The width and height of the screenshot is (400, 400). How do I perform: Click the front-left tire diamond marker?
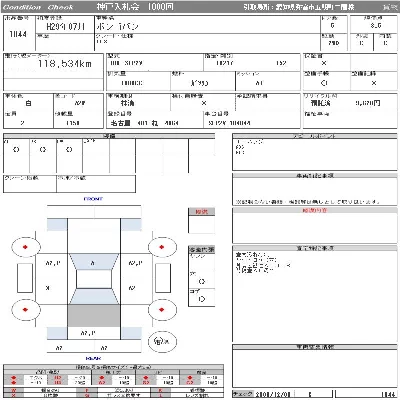(x=25, y=247)
